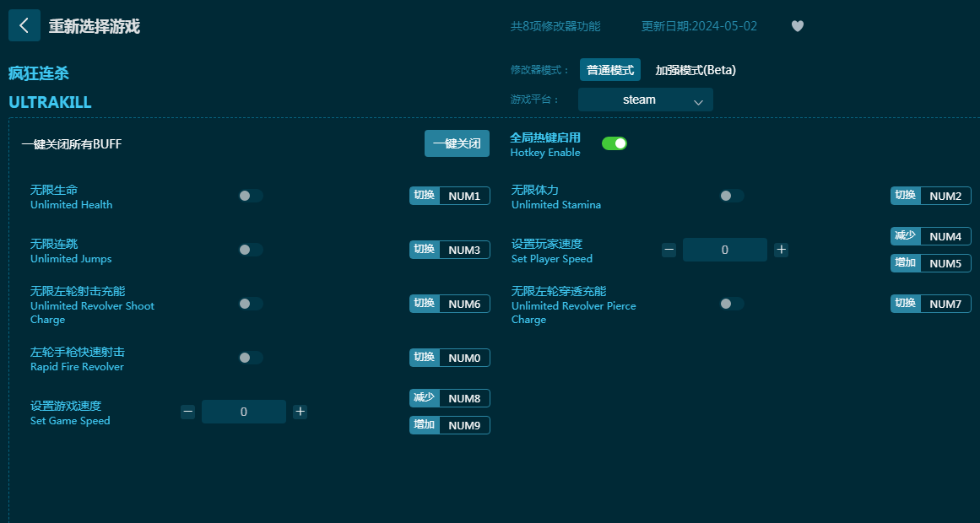Click the heart favorite icon
Viewport: 980px width, 523px height.
(x=798, y=26)
